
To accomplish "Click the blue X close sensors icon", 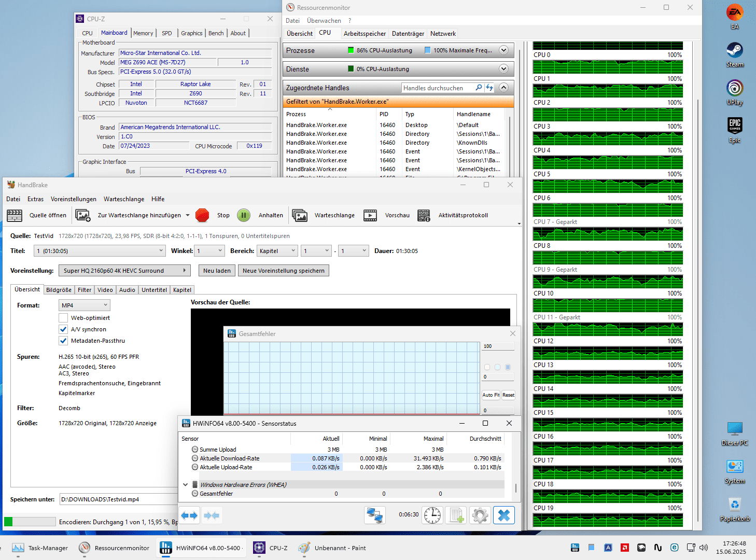I will [504, 515].
